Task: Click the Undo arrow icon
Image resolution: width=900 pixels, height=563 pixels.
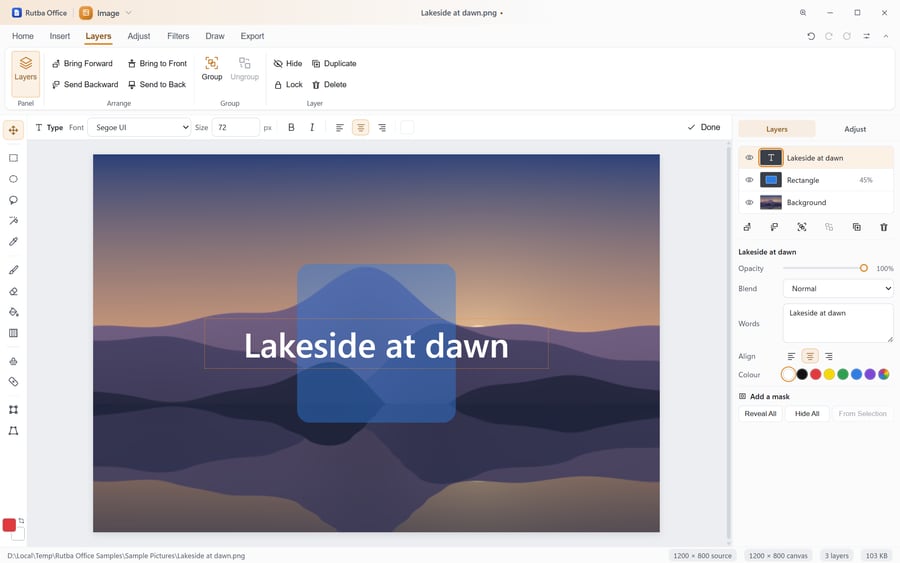Action: click(811, 36)
